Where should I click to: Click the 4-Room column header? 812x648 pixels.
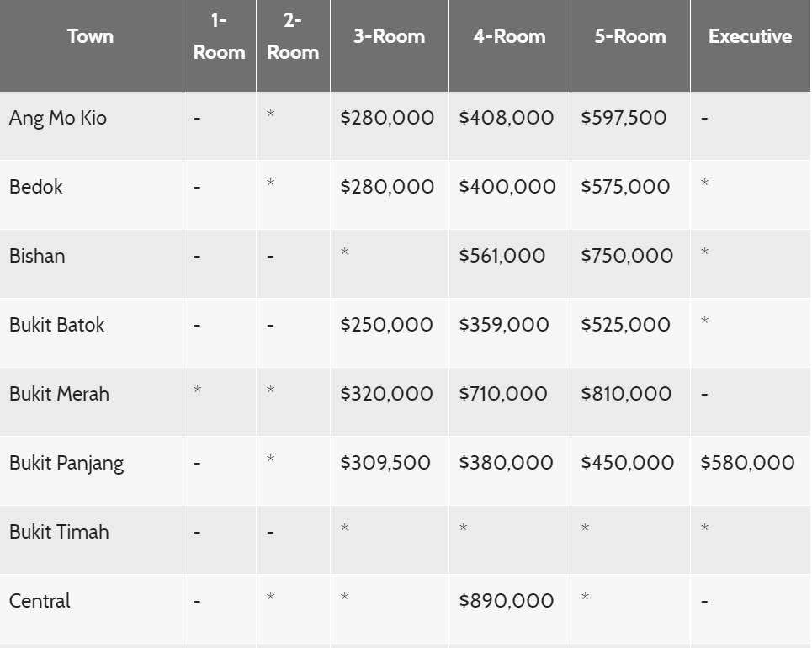click(509, 36)
